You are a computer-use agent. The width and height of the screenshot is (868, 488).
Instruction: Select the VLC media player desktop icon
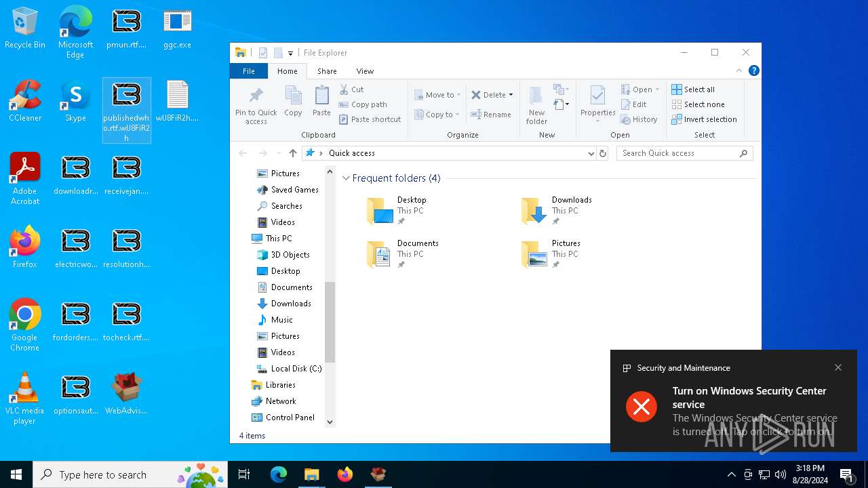(25, 399)
